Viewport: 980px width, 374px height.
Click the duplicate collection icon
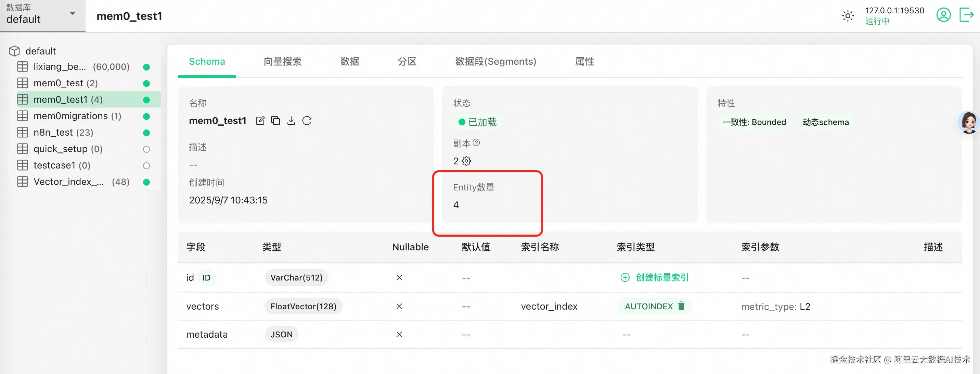[x=275, y=121]
